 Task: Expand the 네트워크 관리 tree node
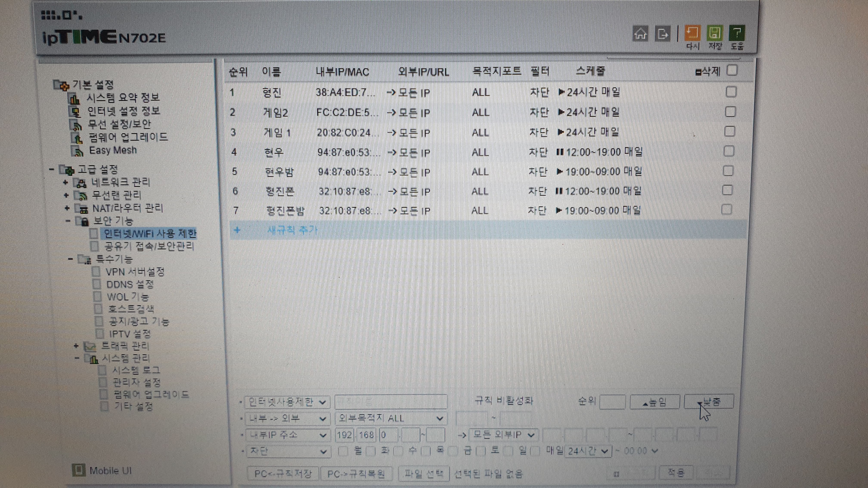point(65,182)
